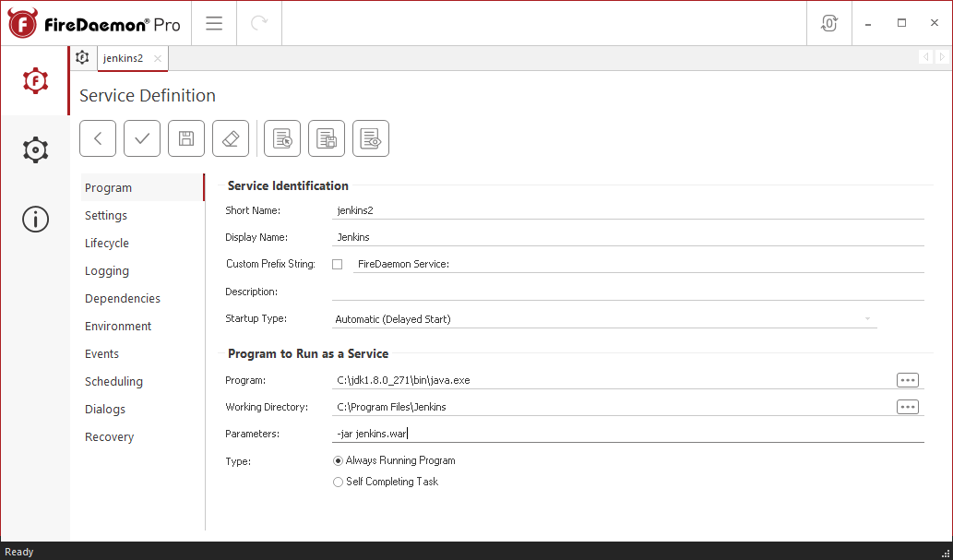The image size is (953, 560).
Task: Click the Program to Run as a Service header
Action: point(308,353)
